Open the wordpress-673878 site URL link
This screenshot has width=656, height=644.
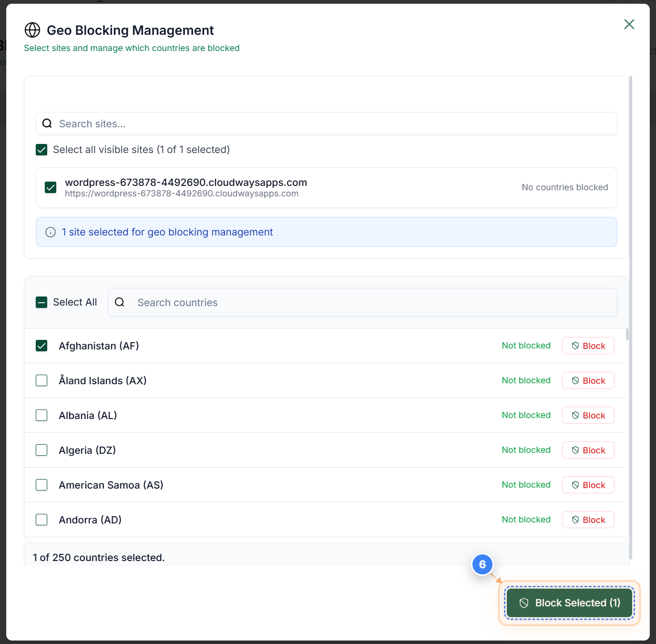tap(182, 194)
